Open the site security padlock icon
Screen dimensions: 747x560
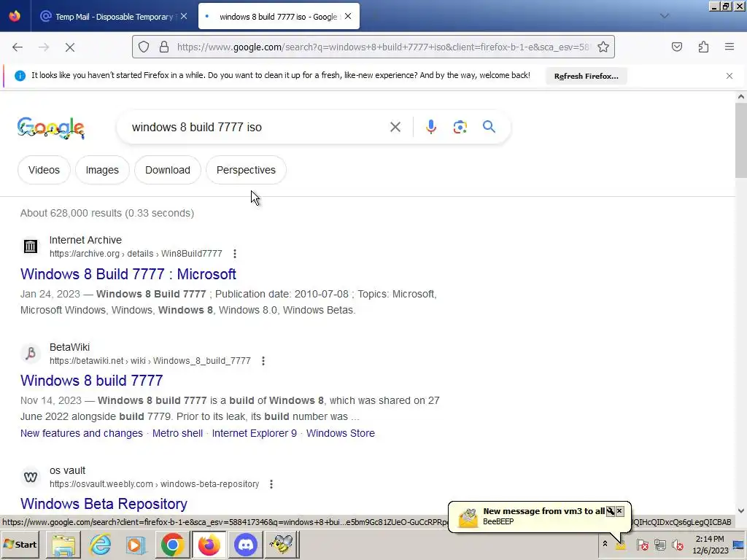(164, 47)
